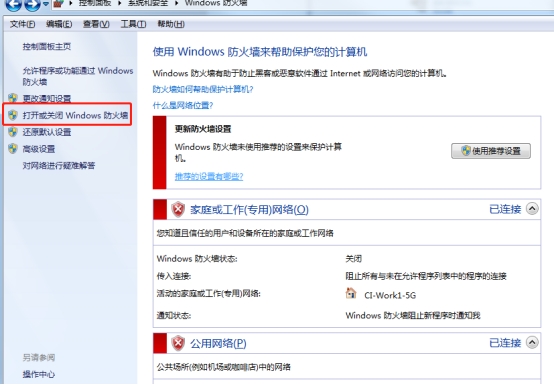Open 打开或关闭 Windows 防火墙
Screen dimensions: 554x385
75,115
